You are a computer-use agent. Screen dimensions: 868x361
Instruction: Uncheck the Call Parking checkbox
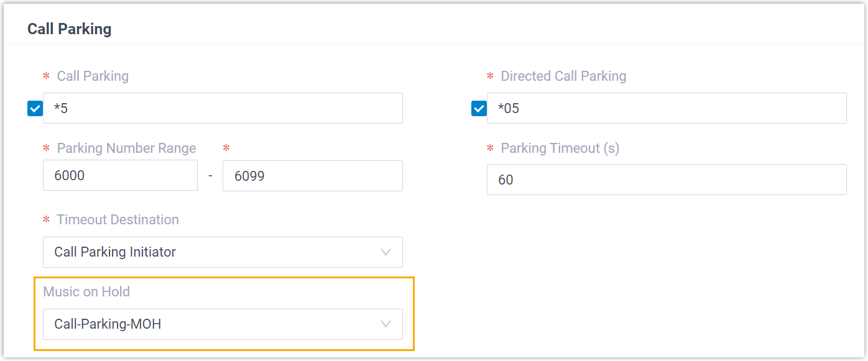coord(35,109)
